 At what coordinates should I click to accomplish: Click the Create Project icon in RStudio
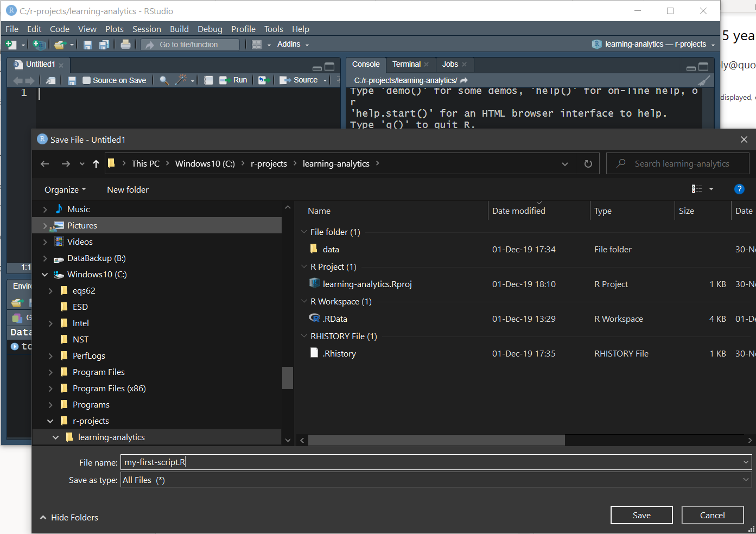[39, 44]
